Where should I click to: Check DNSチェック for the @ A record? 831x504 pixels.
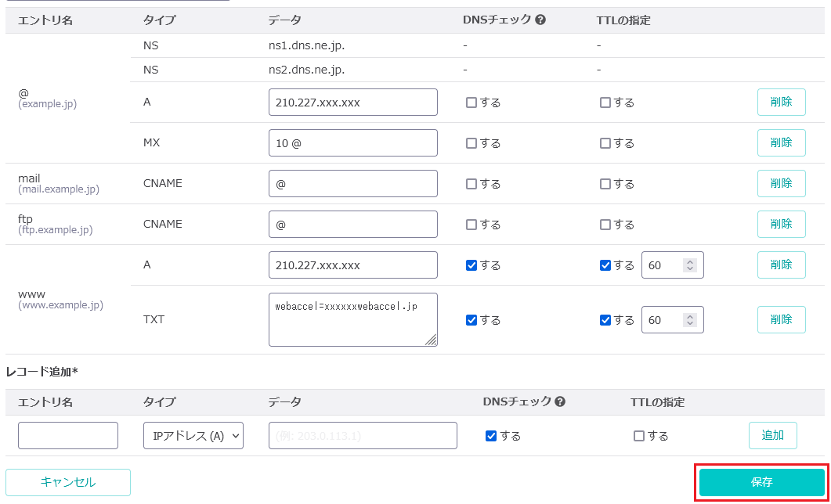(472, 103)
